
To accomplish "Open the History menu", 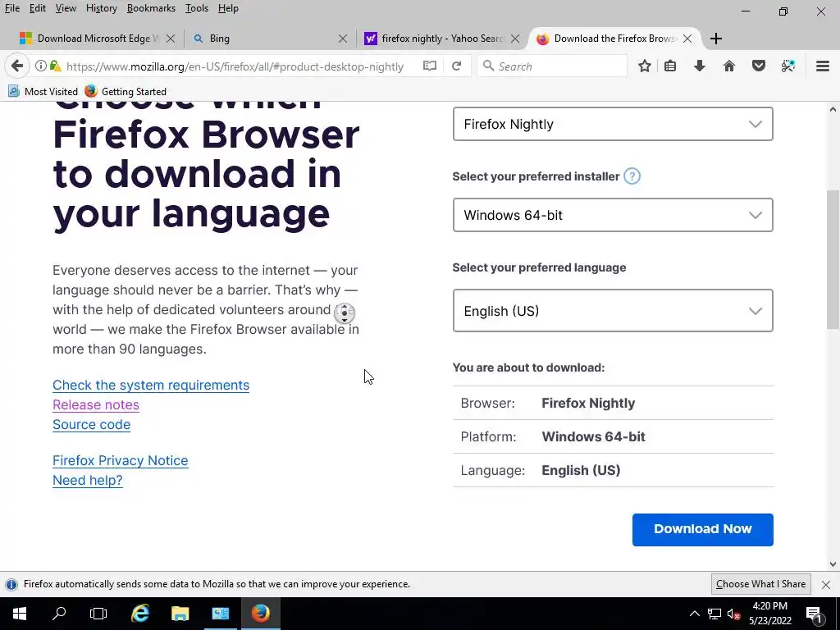I will pos(101,8).
